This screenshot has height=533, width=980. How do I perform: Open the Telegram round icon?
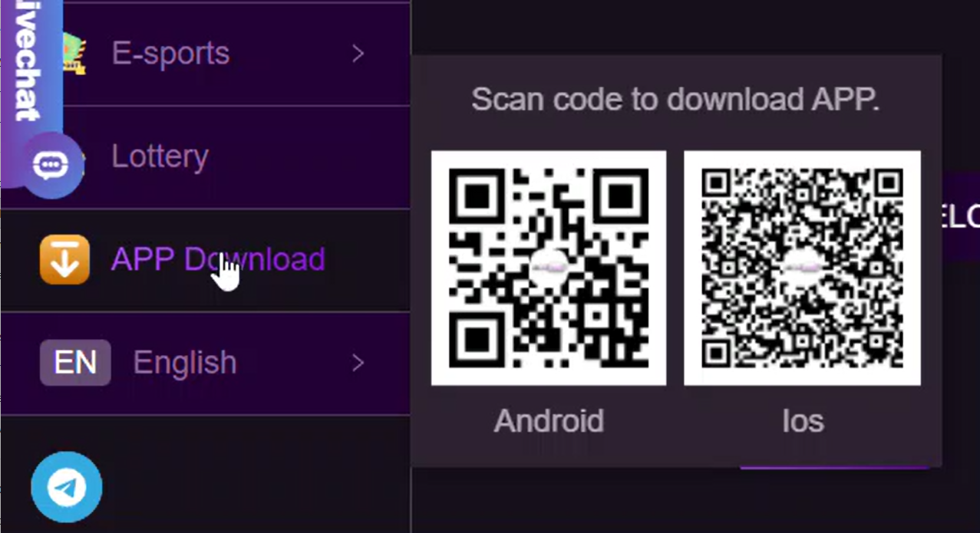[67, 487]
